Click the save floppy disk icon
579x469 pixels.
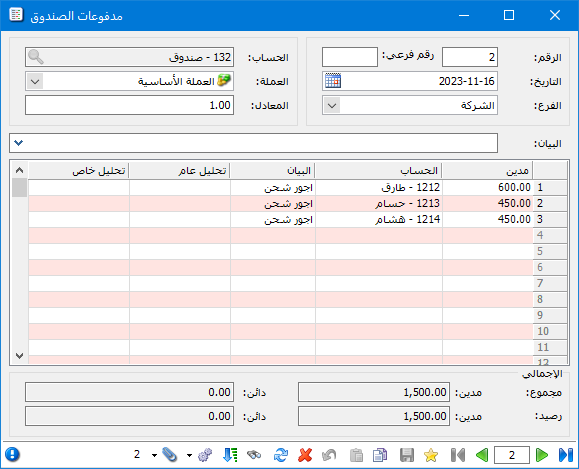(x=407, y=455)
